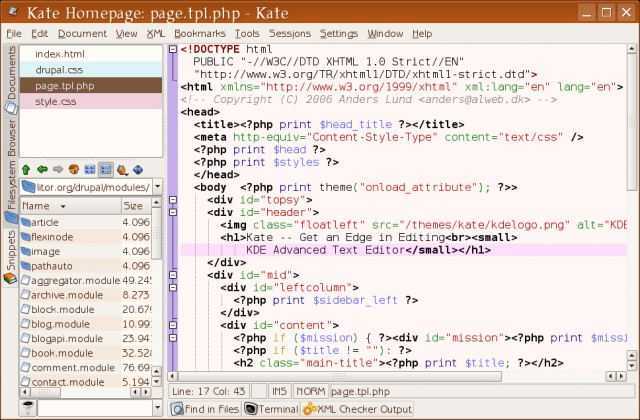Viewport: 640px width, 420px height.
Task: Switch to index.html document
Action: coord(91,54)
